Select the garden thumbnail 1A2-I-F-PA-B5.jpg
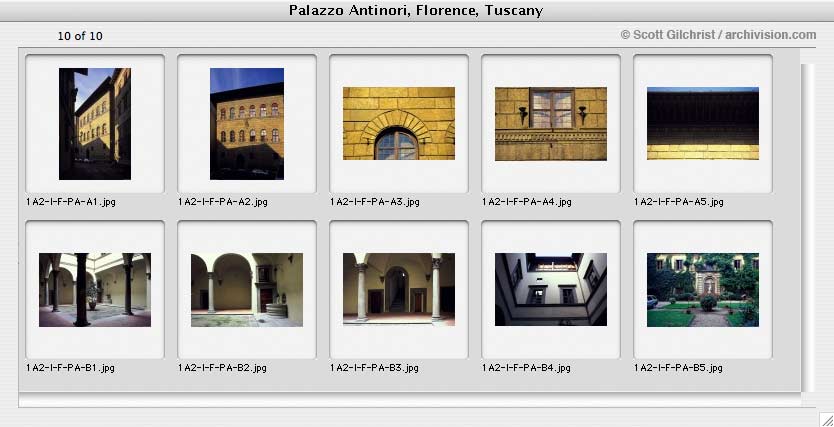This screenshot has width=834, height=427. [x=703, y=290]
